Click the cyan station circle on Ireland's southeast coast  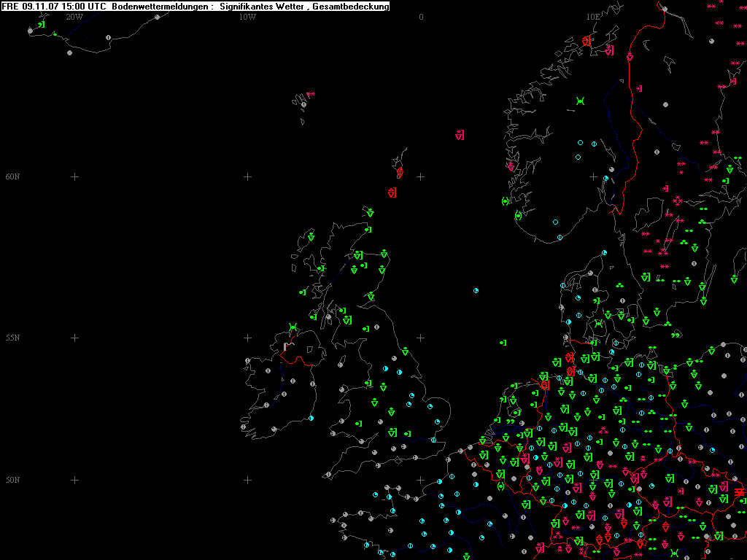coord(311,418)
